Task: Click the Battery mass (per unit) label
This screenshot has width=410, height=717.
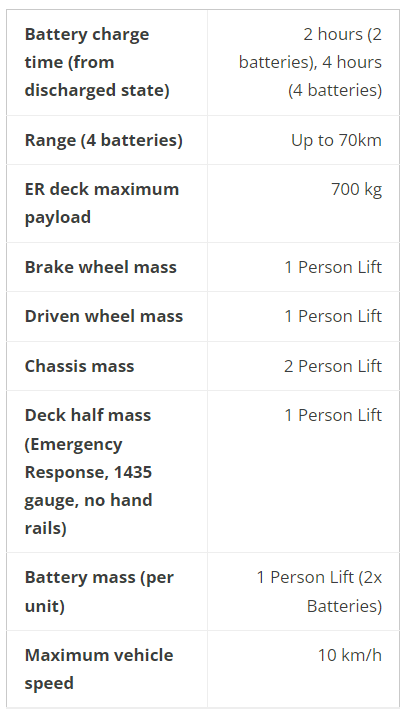Action: pos(99,591)
